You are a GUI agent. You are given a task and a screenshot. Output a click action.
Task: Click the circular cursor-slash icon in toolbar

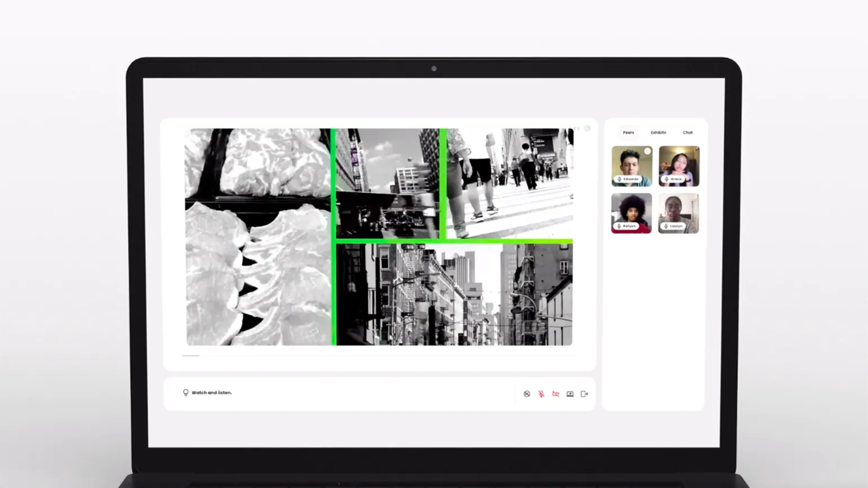[x=526, y=394]
